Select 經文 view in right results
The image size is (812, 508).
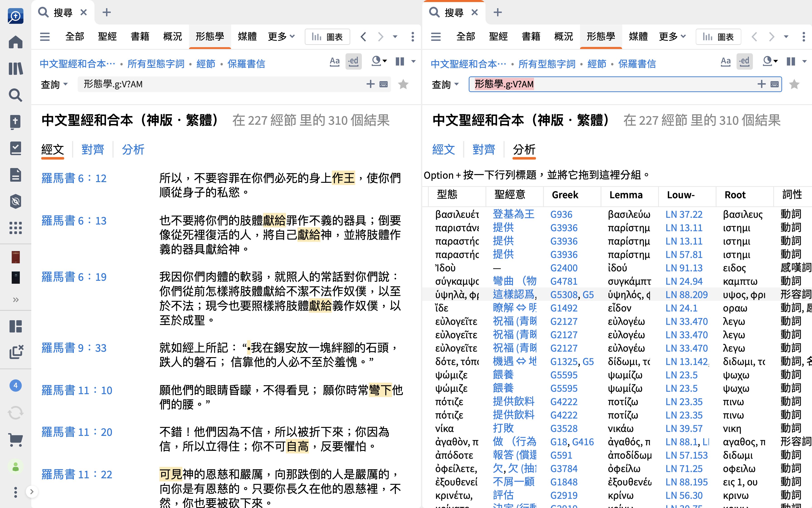pos(444,149)
